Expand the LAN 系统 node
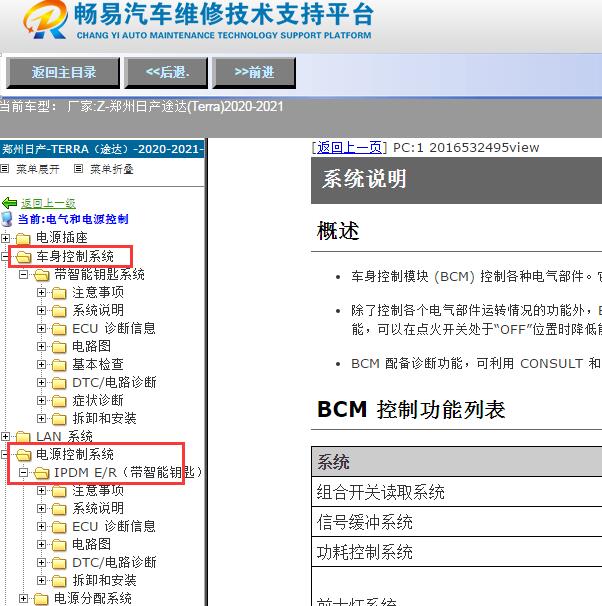This screenshot has height=606, width=602. tap(5, 436)
